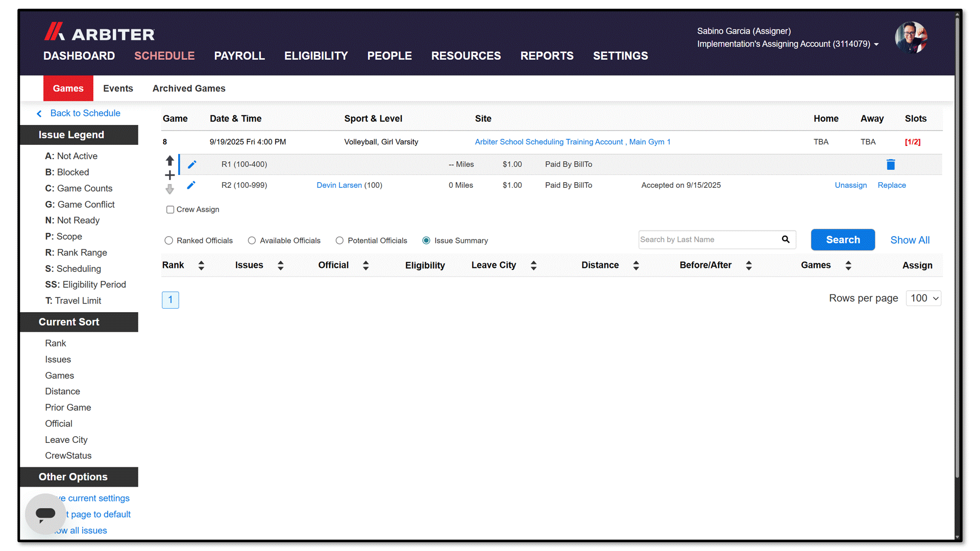Viewport: 980px width, 551px height.
Task: Click the plus icon to add slot
Action: pyautogui.click(x=170, y=176)
